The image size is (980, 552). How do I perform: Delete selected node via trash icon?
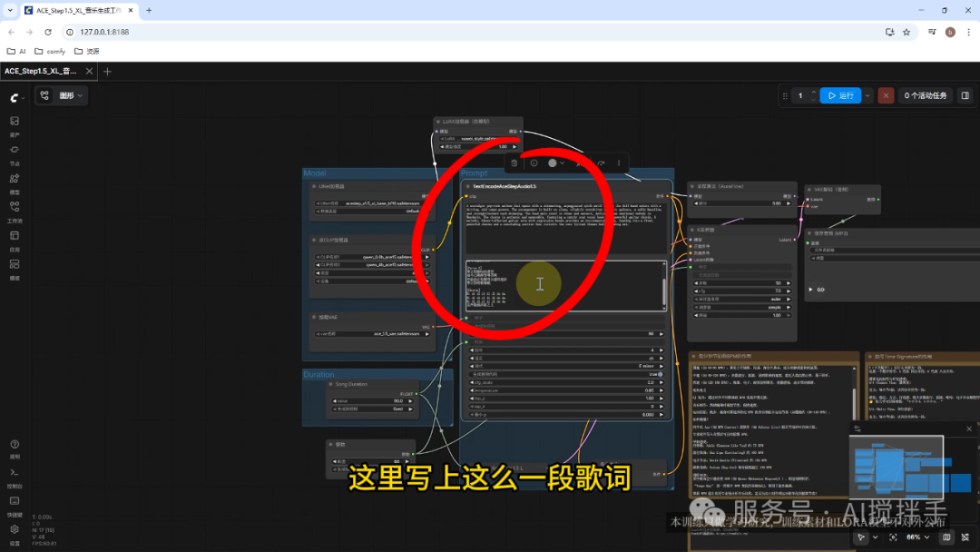514,163
